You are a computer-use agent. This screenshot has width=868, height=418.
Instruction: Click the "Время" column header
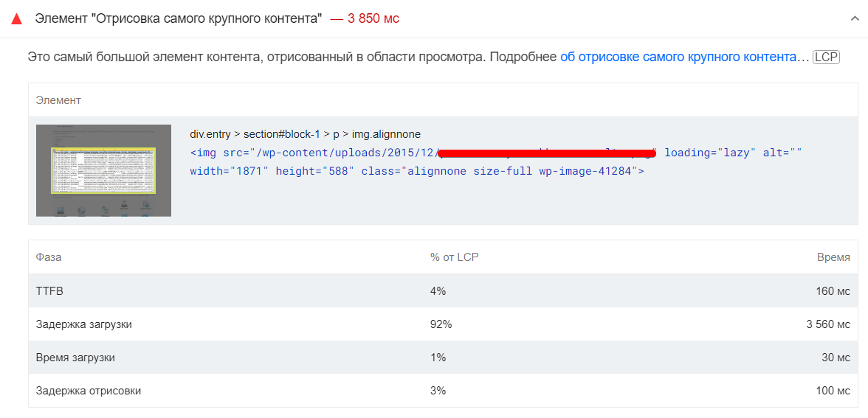[x=833, y=257]
